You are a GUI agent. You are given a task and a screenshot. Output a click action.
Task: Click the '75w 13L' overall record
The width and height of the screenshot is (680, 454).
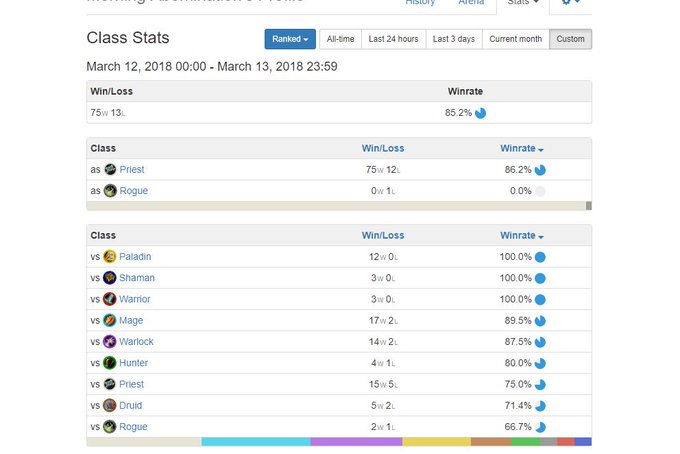click(x=108, y=113)
